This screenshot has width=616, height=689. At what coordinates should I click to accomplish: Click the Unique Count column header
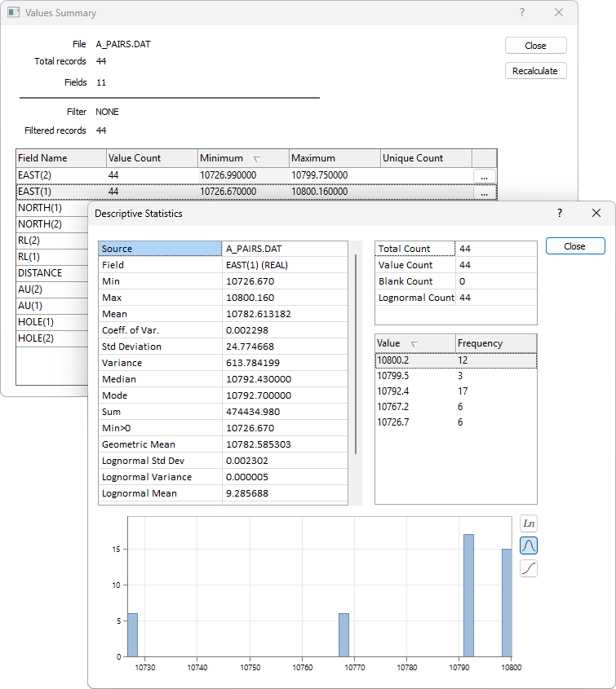426,158
